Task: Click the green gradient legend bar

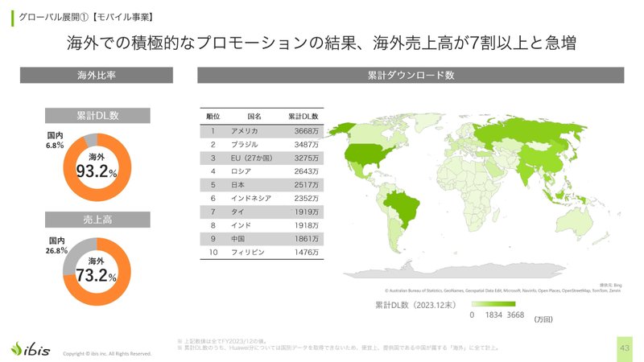Action: (493, 304)
